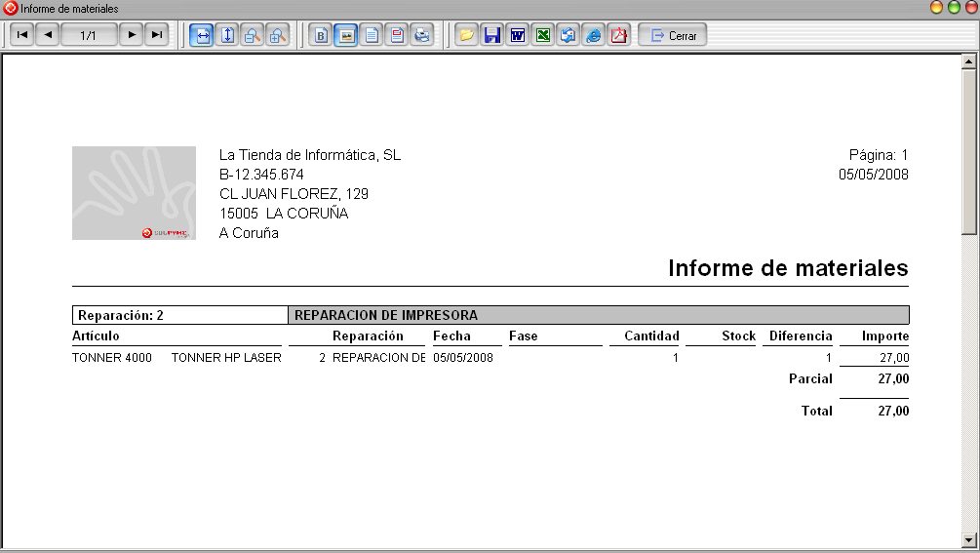Zoom out of the report
This screenshot has height=553, width=980.
click(253, 35)
